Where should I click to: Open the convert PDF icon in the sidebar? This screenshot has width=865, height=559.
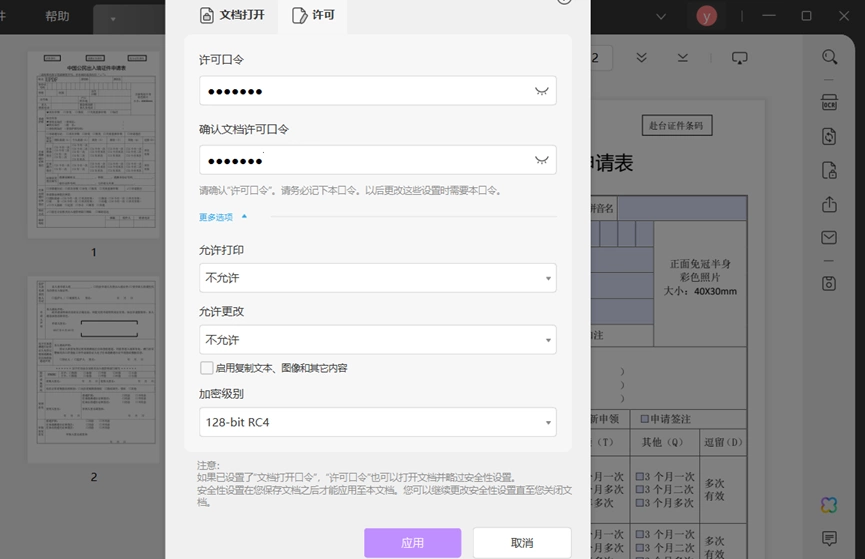point(829,136)
